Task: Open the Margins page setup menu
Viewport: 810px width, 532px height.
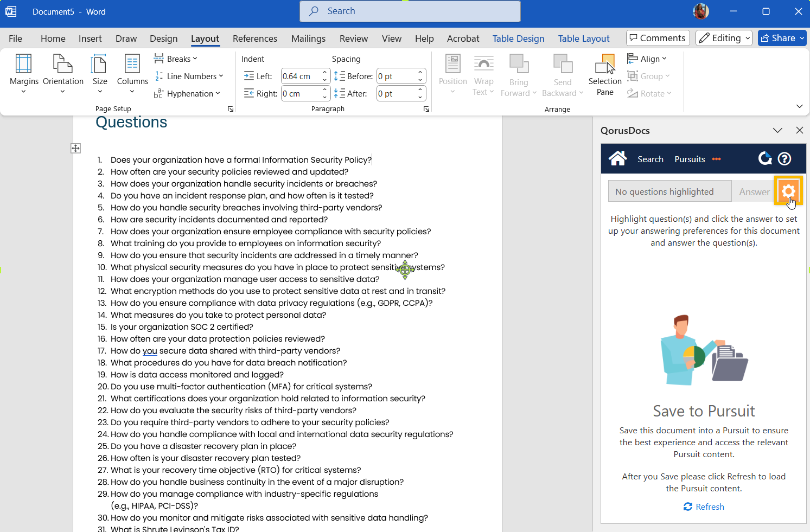Action: tap(24, 73)
